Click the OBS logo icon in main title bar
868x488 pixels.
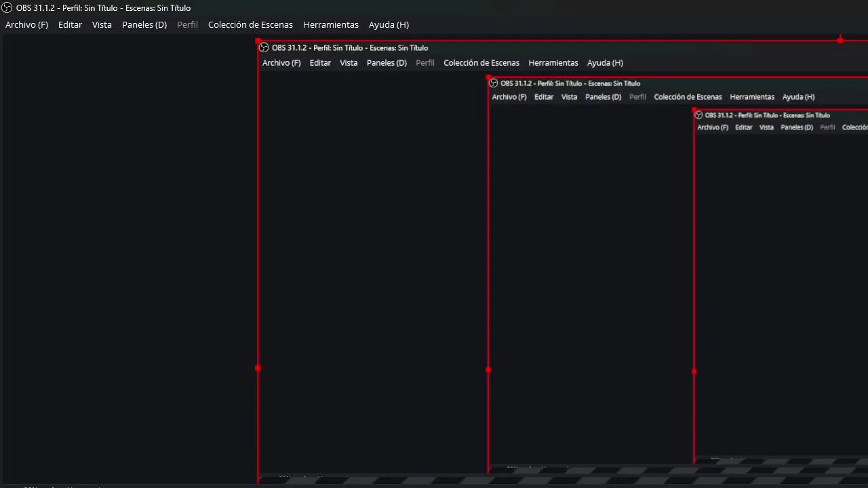(7, 7)
